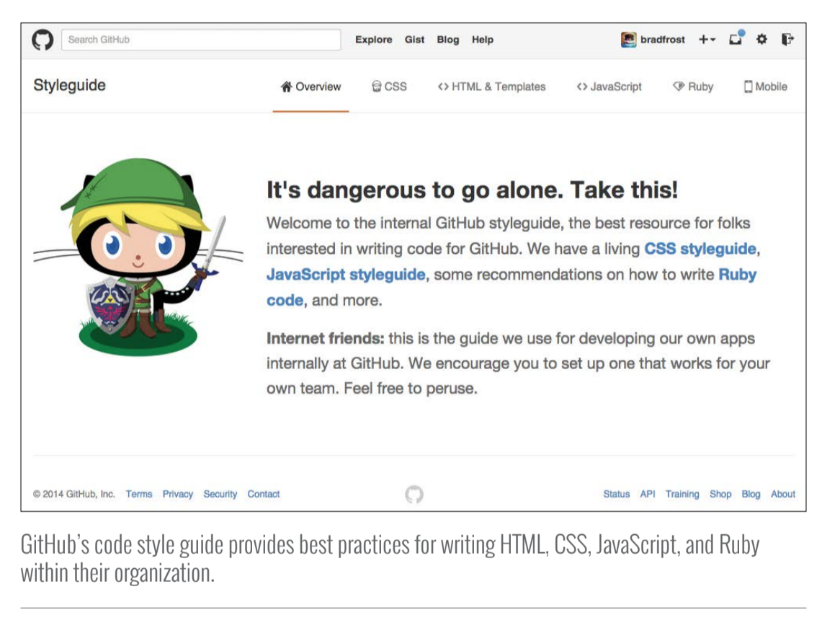The image size is (840, 633).
Task: Open the Gist link in header
Action: [414, 40]
